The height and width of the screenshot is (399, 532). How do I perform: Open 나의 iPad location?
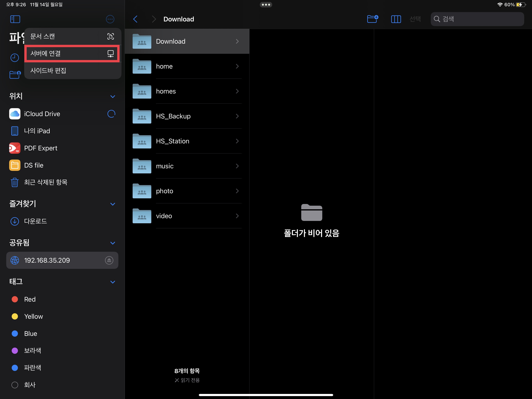click(x=62, y=131)
